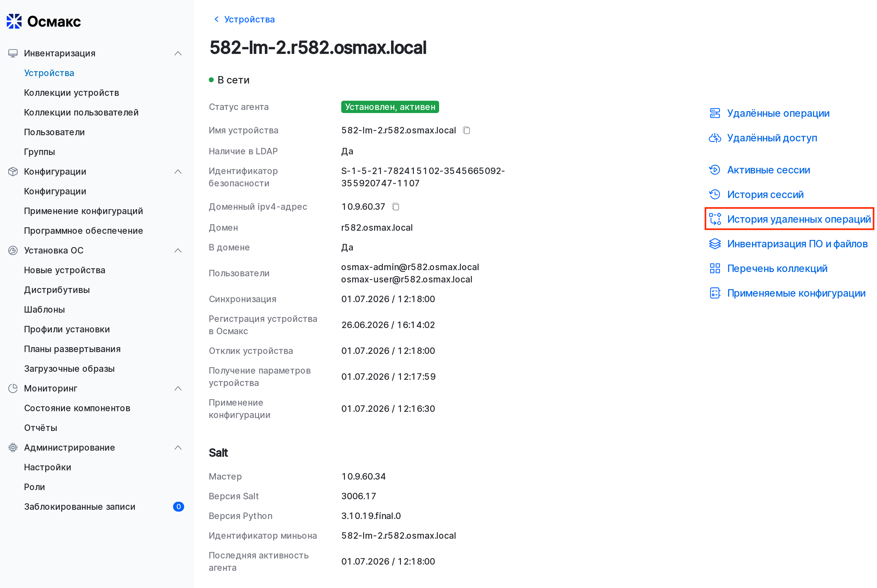Open Шаблоны page
Image resolution: width=877 pixels, height=588 pixels.
pos(44,309)
